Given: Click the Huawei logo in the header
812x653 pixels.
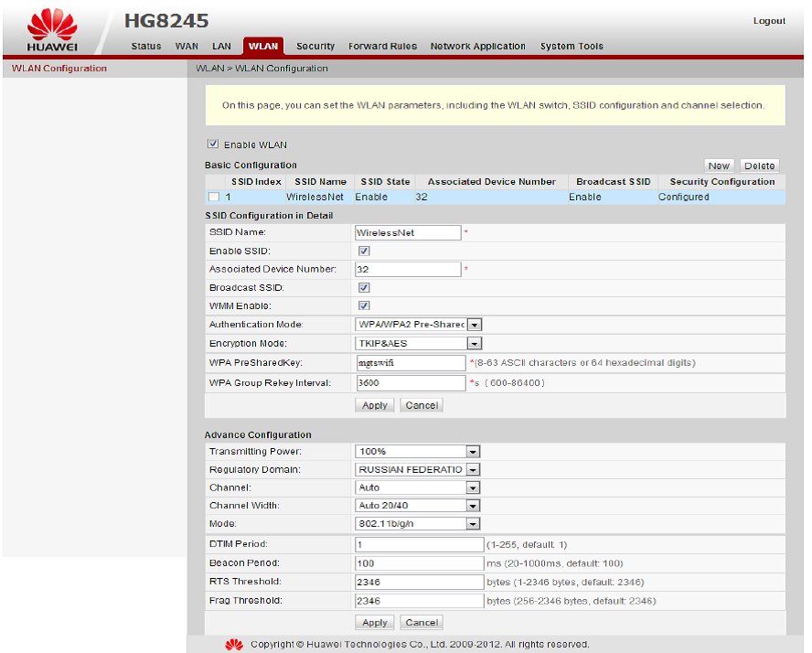Looking at the screenshot, I should click(x=52, y=30).
